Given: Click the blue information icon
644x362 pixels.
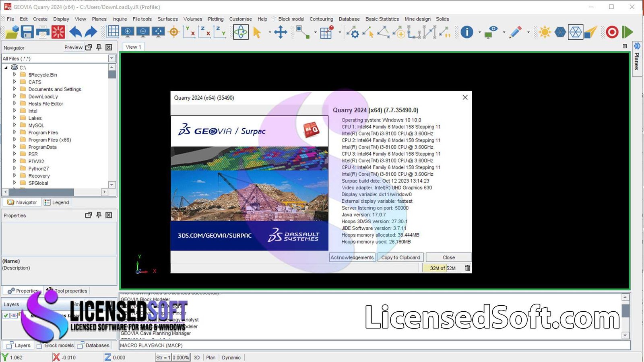Looking at the screenshot, I should pos(466,32).
